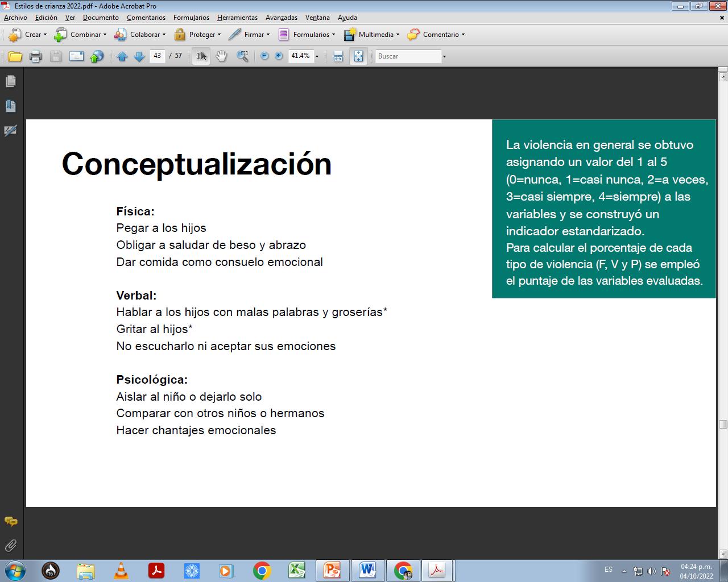Viewport: 728px width, 582px height.
Task: Open the Documento menu
Action: pos(101,18)
